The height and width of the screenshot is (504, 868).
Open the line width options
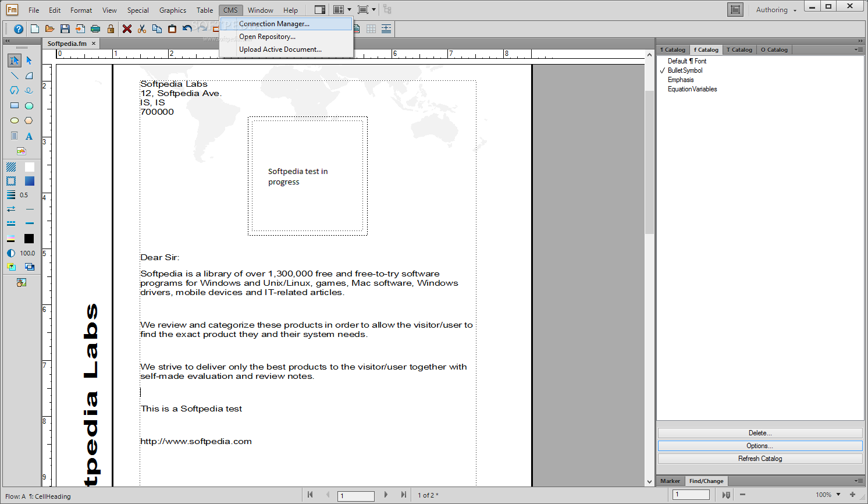point(11,195)
